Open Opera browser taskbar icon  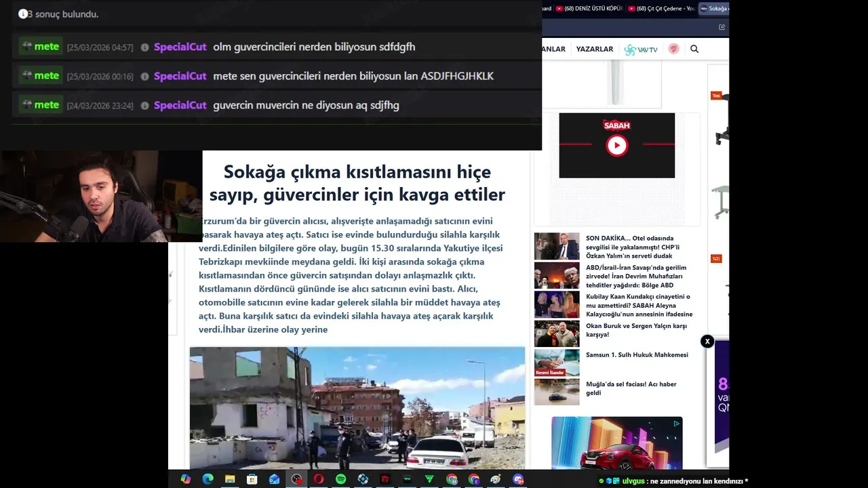click(x=319, y=479)
